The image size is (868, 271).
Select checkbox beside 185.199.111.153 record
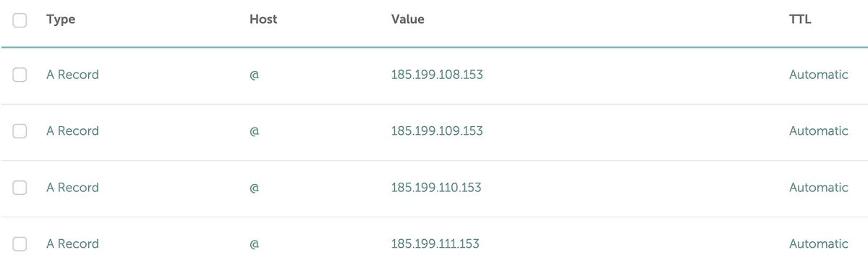tap(20, 244)
